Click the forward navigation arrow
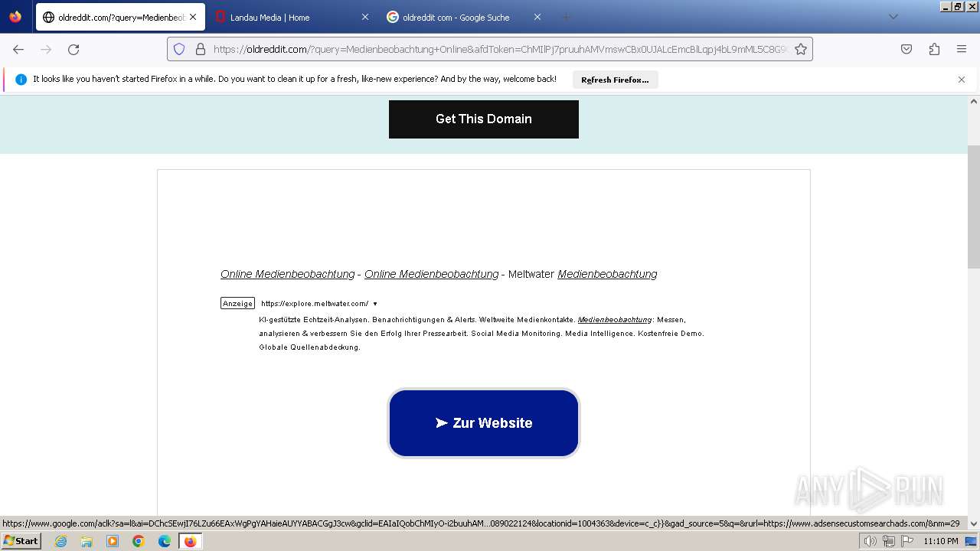 pos(46,49)
